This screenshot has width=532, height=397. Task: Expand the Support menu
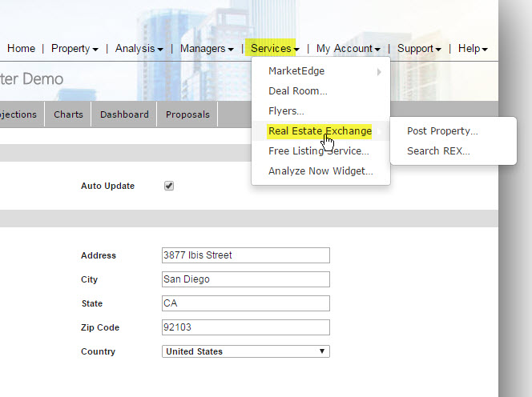[x=419, y=49]
